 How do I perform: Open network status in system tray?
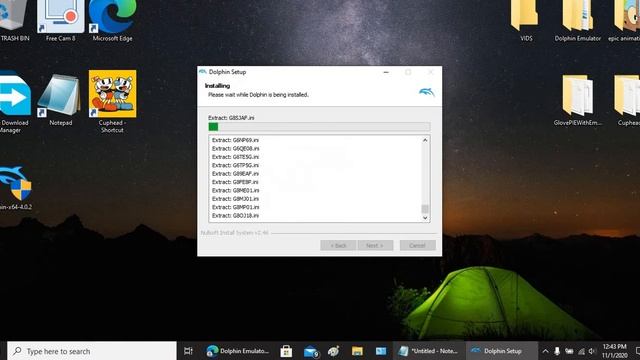[x=581, y=351]
